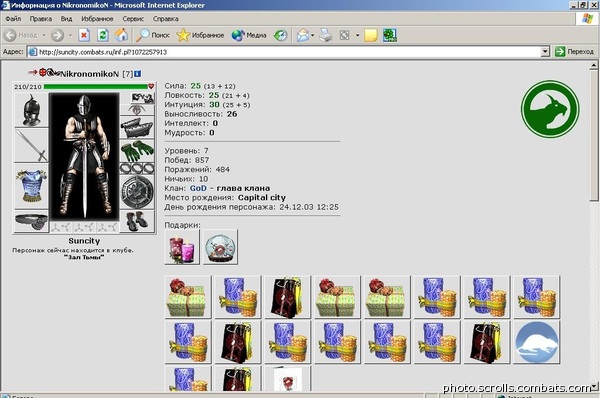Open the Медиа pane
This screenshot has width=600, height=398.
point(249,35)
